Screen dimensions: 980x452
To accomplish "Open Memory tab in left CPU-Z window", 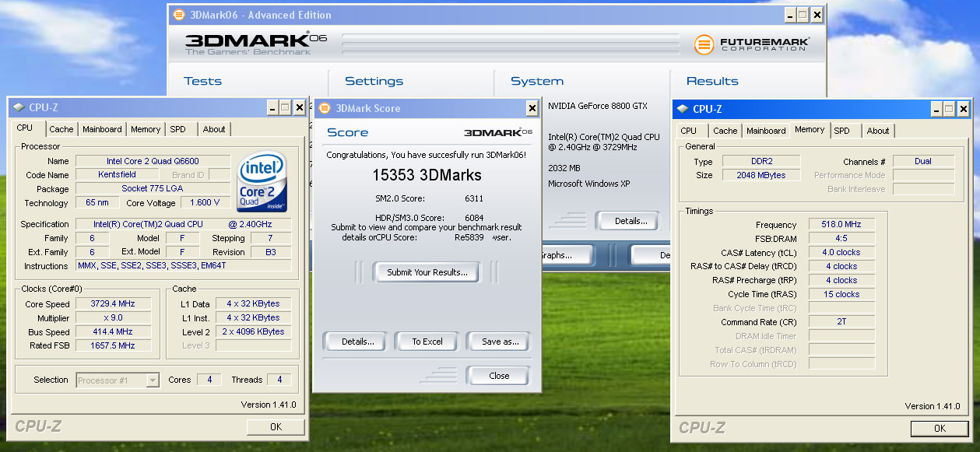I will (146, 130).
